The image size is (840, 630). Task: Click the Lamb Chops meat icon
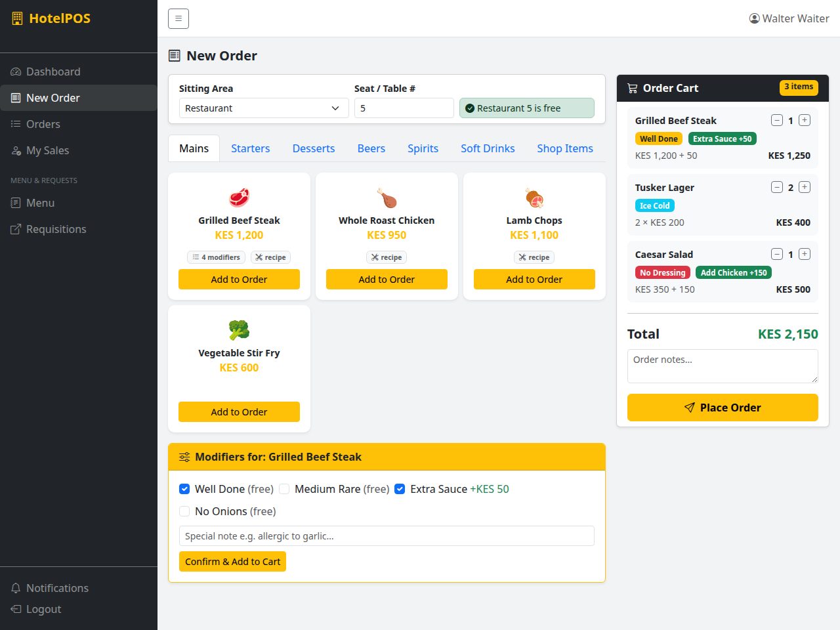534,198
